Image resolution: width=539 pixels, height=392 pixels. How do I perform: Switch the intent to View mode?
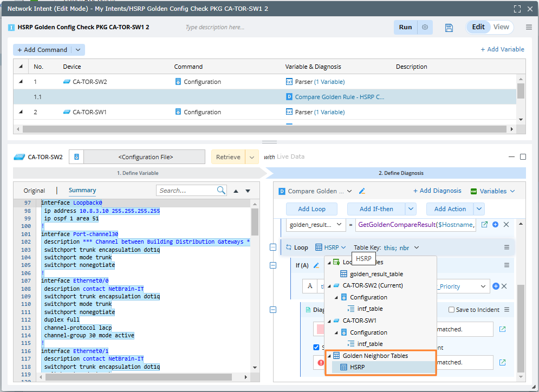tap(501, 27)
